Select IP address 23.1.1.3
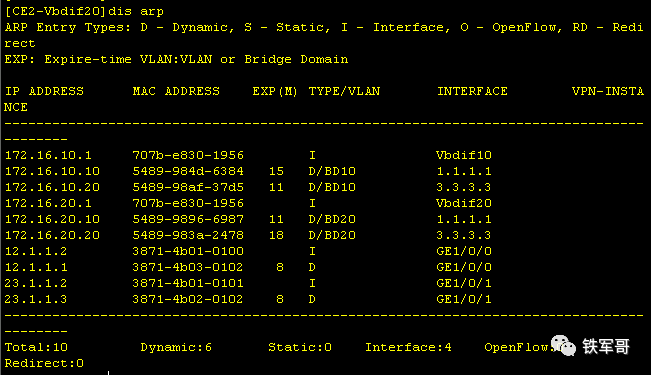This screenshot has width=651, height=375. point(36,299)
